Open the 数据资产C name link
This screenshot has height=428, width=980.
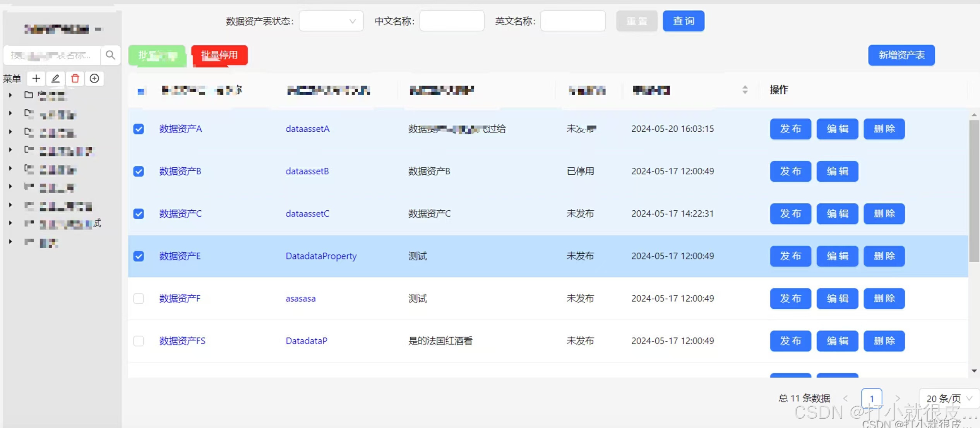(180, 213)
